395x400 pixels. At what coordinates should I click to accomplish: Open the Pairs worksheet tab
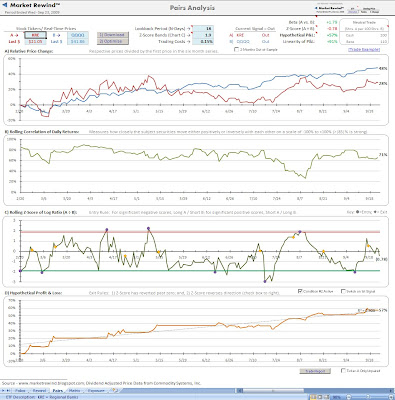(x=58, y=391)
